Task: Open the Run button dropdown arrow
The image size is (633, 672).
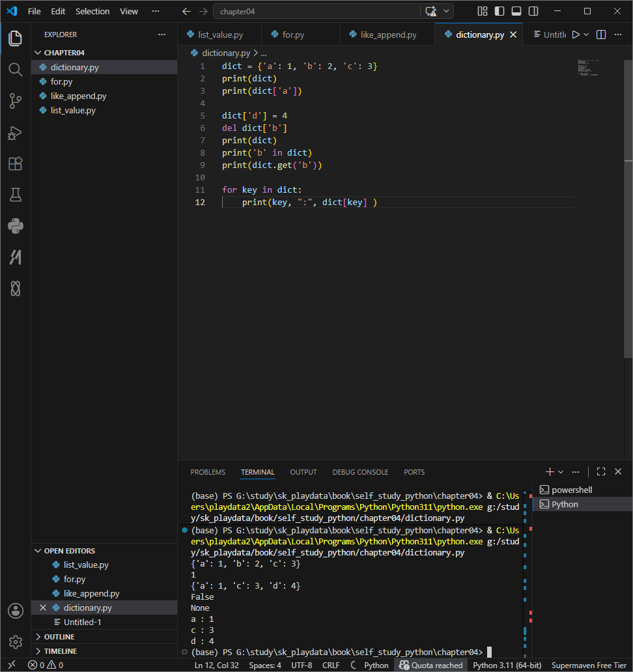Action: [586, 35]
